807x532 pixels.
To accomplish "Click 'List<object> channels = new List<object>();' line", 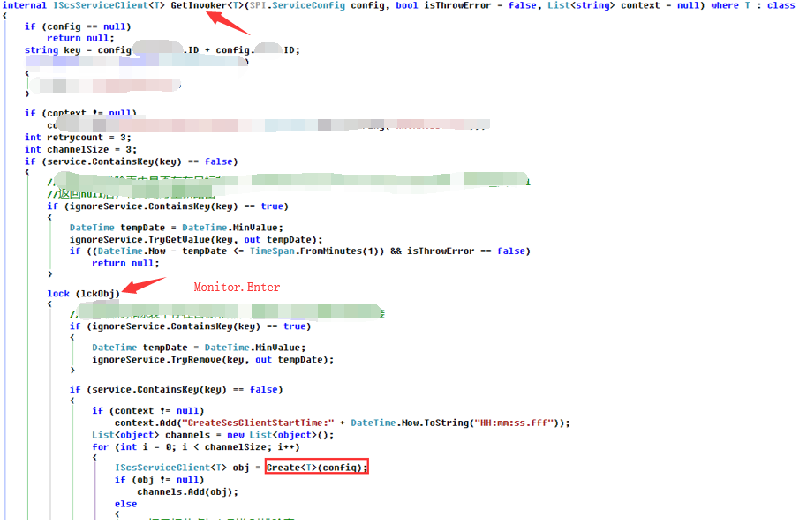I will 213,435.
